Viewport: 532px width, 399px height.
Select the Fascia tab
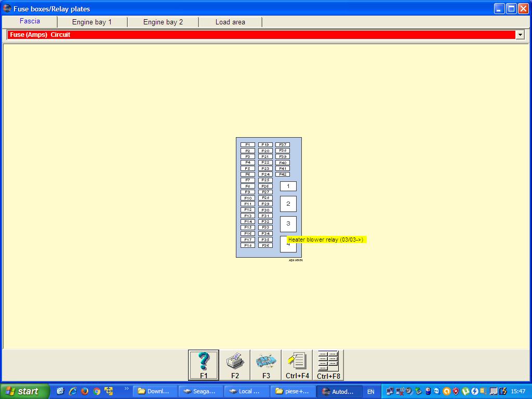(30, 21)
